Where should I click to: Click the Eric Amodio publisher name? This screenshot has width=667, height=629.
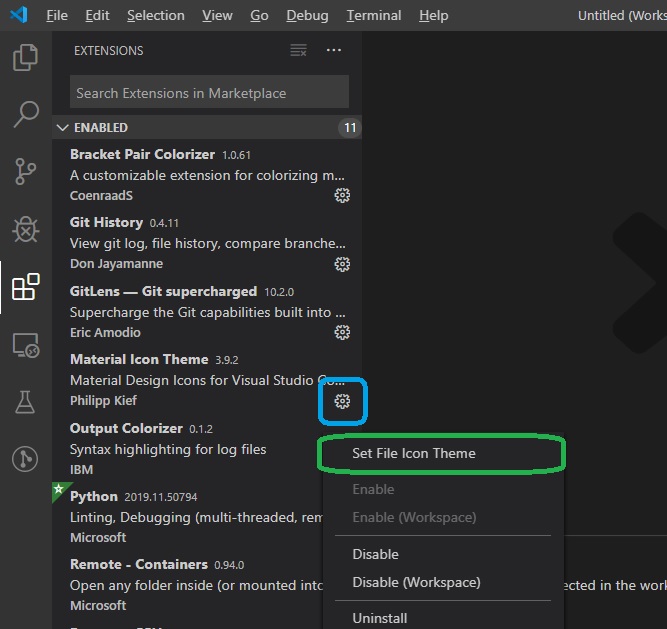point(105,333)
